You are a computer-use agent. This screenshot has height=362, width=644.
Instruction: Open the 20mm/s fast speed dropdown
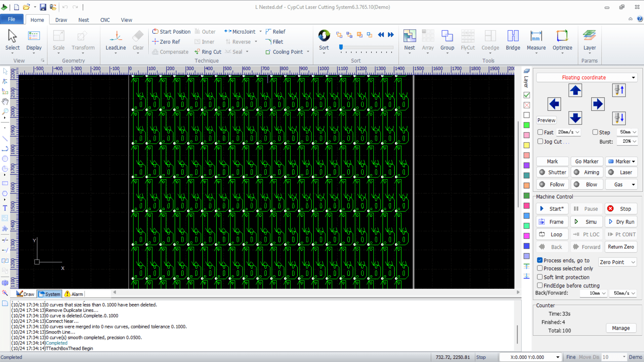(568, 132)
